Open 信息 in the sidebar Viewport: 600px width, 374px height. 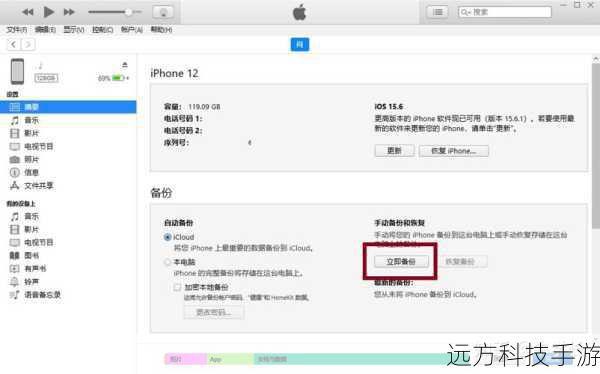pyautogui.click(x=31, y=172)
